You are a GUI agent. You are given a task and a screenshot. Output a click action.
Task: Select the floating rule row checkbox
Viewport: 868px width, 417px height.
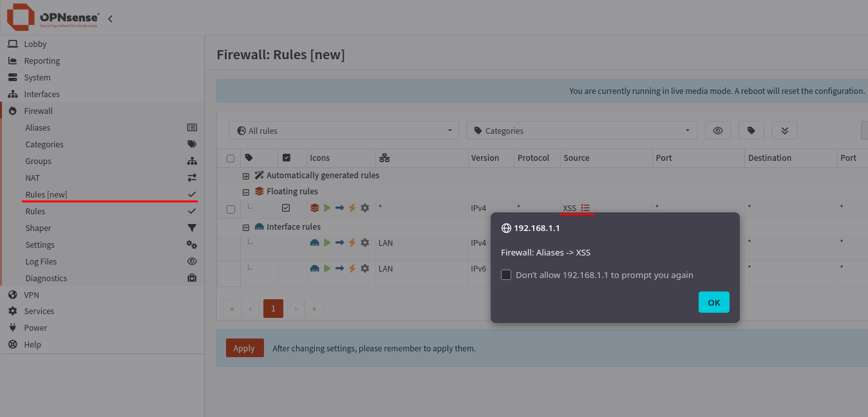pyautogui.click(x=231, y=209)
